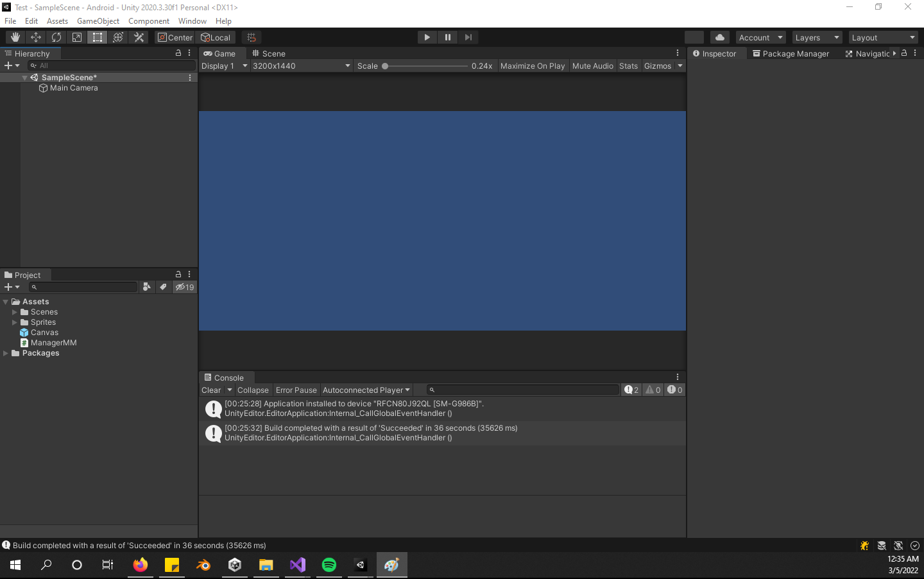This screenshot has width=924, height=579.
Task: Select the Move tool
Action: [35, 37]
